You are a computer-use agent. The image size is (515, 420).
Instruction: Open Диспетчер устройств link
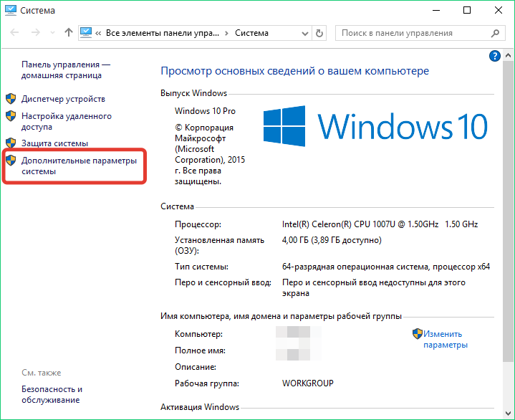point(63,99)
